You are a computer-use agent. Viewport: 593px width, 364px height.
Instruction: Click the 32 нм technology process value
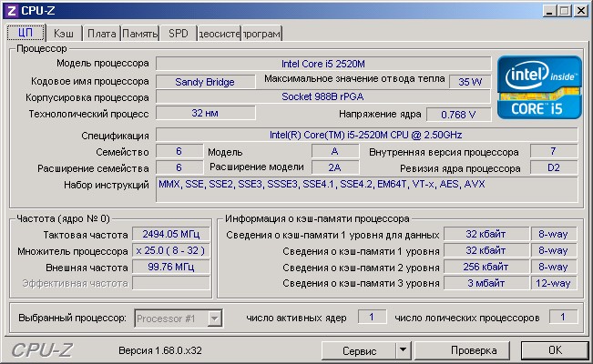tap(205, 113)
